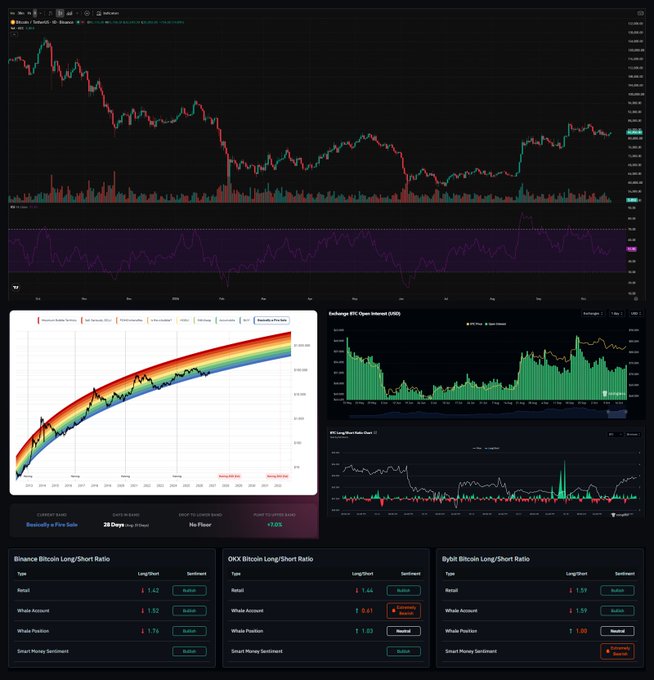The height and width of the screenshot is (680, 654).
Task: Click the purple RSI value label
Action: pyautogui.click(x=631, y=249)
